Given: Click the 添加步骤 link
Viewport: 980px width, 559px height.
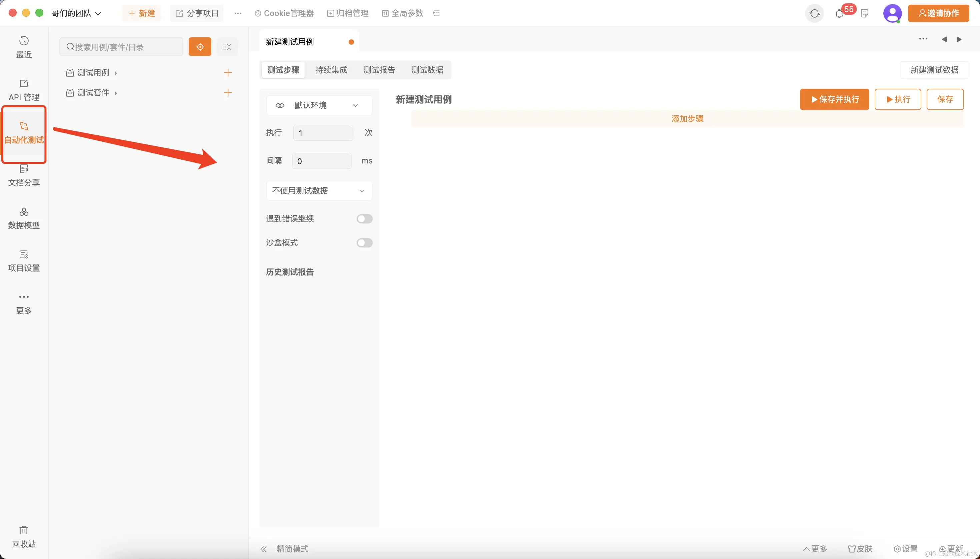Looking at the screenshot, I should point(687,119).
